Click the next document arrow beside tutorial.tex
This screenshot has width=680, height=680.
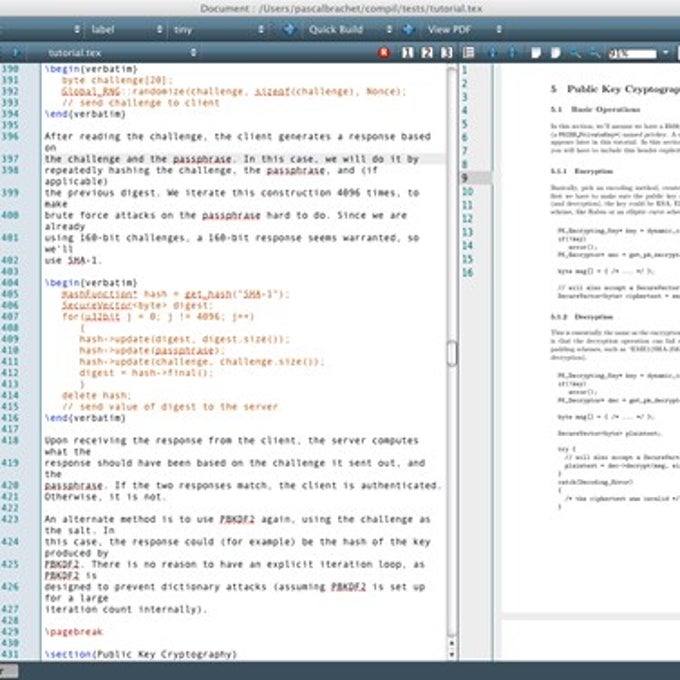16,53
